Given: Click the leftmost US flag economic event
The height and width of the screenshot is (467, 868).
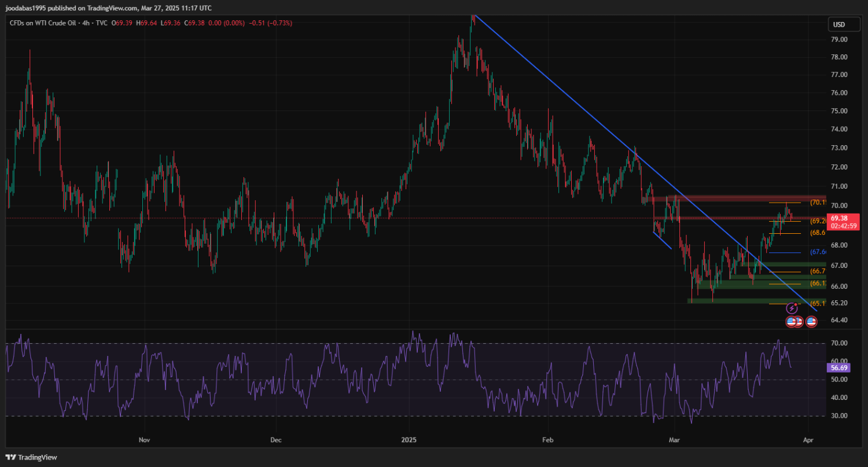Looking at the screenshot, I should click(791, 322).
